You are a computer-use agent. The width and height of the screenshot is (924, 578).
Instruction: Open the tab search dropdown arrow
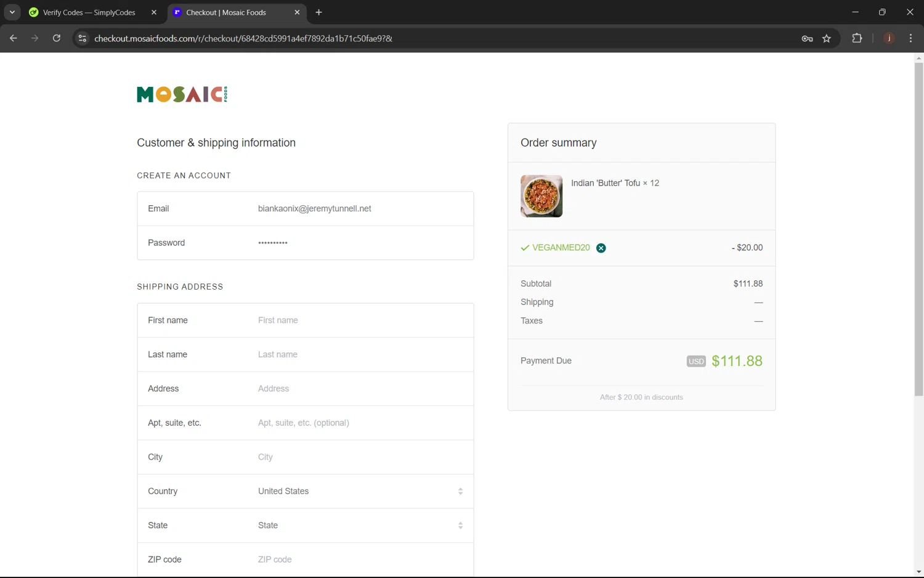tap(12, 12)
